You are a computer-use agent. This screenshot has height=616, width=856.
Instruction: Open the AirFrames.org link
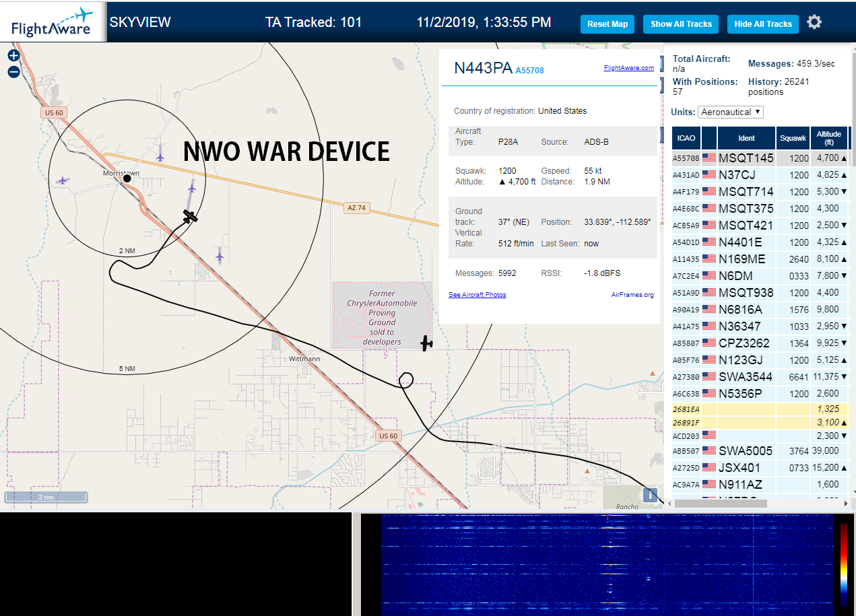pos(632,295)
